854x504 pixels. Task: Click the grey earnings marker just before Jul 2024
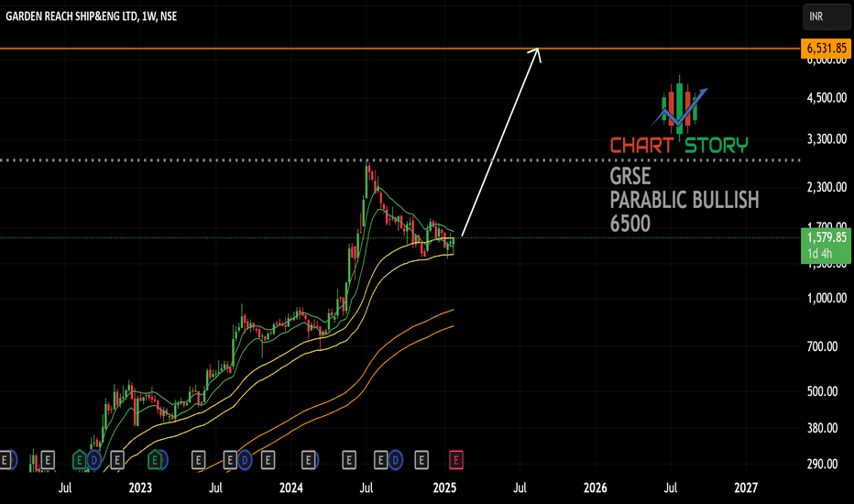click(348, 460)
